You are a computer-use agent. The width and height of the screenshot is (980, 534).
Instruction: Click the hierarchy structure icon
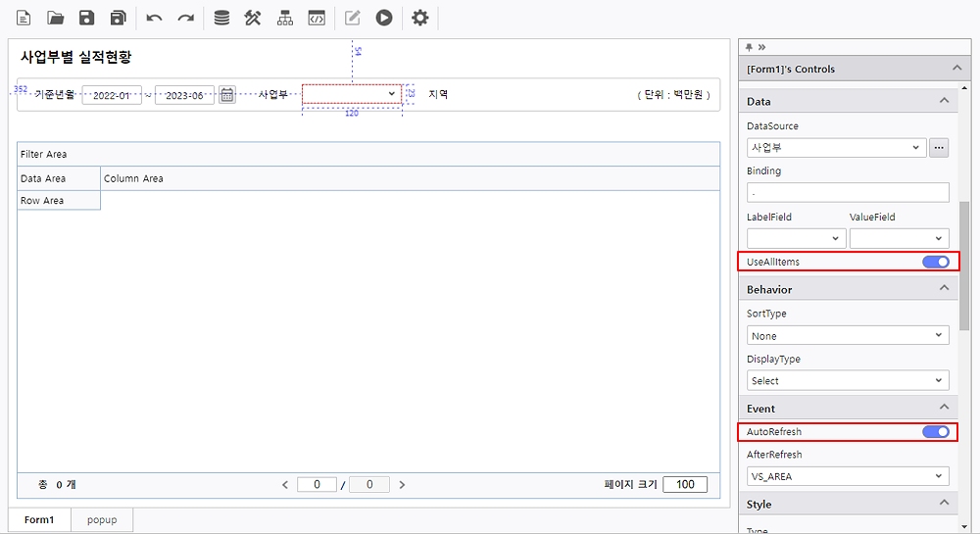click(x=284, y=18)
